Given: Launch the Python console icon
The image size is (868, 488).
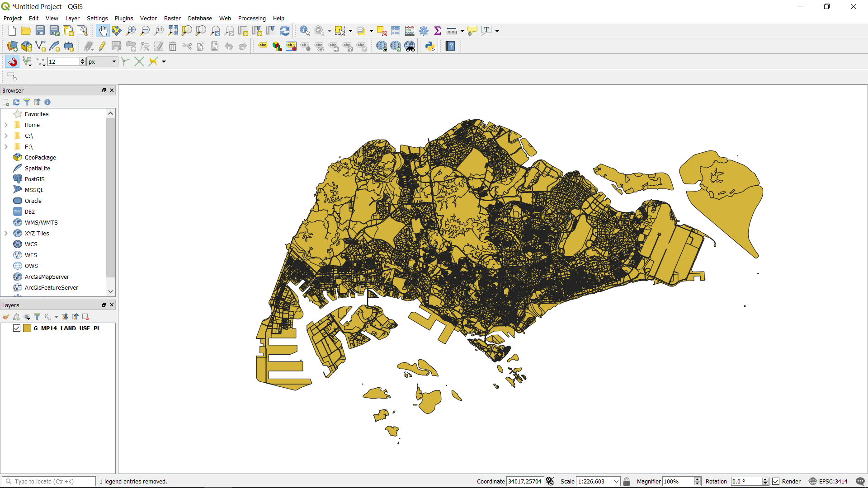Looking at the screenshot, I should coord(429,46).
